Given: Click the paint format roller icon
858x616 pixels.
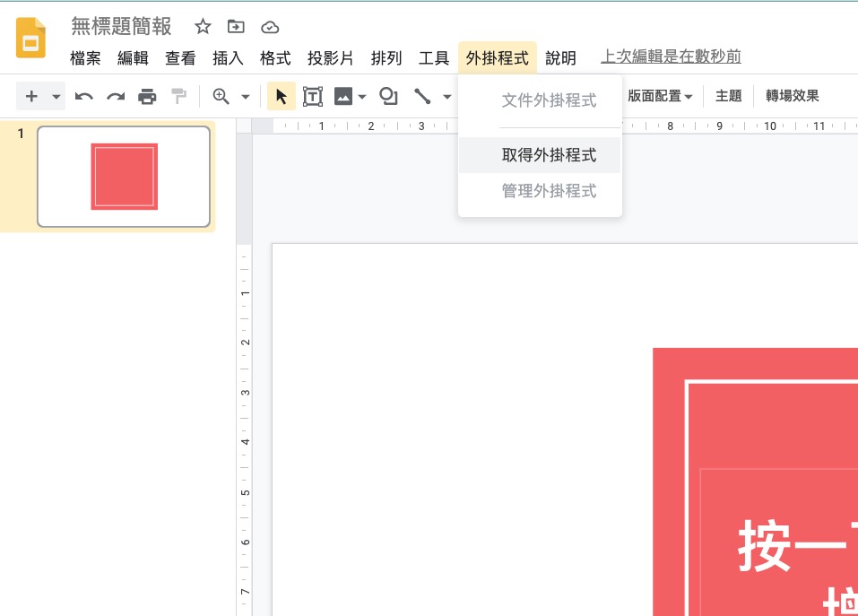Looking at the screenshot, I should [x=178, y=96].
